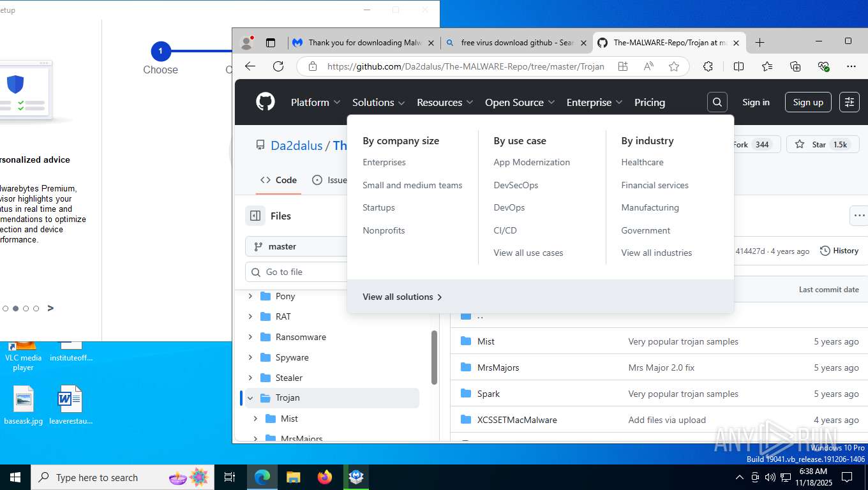Collapse the Trojan folder chevron
Screen dimensions: 868x490
[250, 397]
